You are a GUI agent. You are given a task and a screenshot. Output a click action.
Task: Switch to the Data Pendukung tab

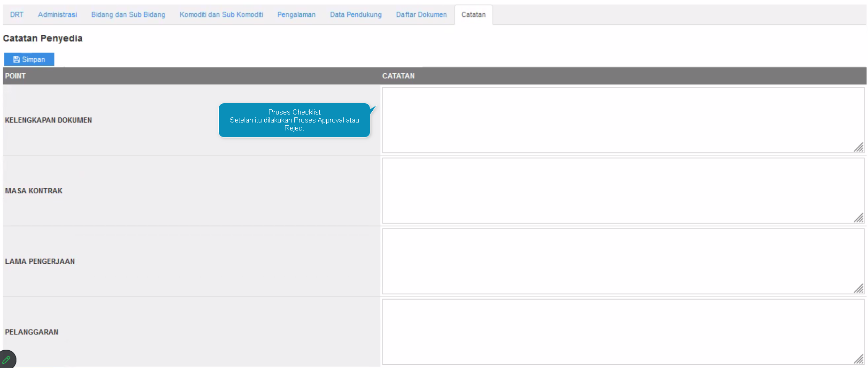pos(355,15)
